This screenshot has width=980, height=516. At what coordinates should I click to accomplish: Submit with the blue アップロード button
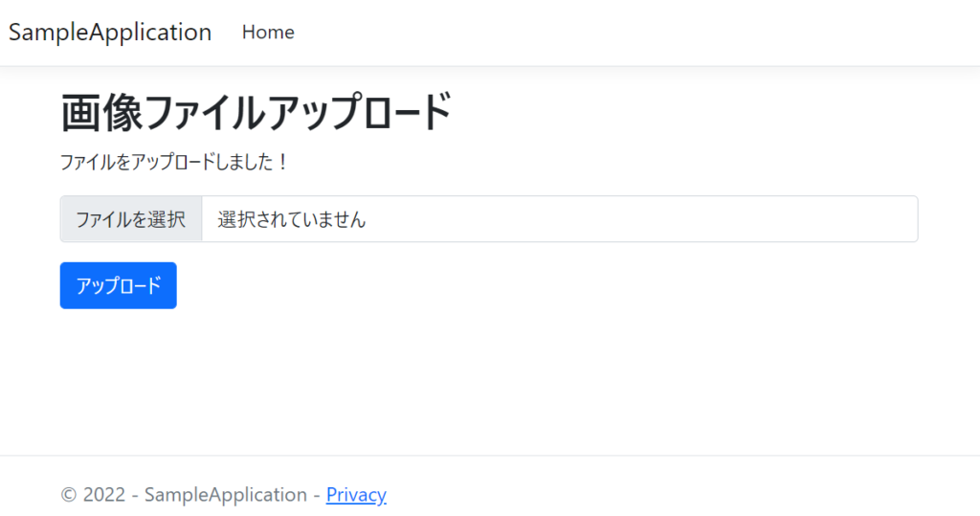tap(118, 285)
